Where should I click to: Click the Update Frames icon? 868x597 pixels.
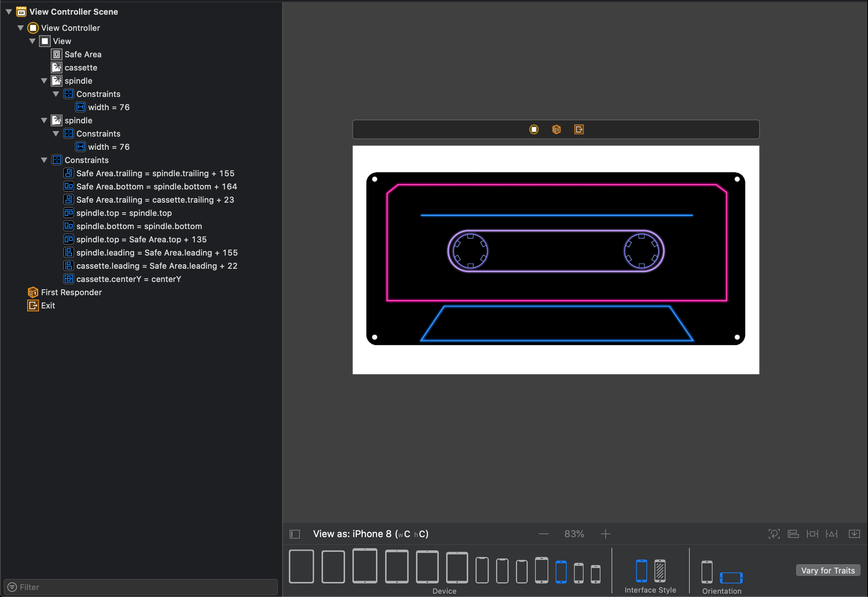pyautogui.click(x=774, y=534)
